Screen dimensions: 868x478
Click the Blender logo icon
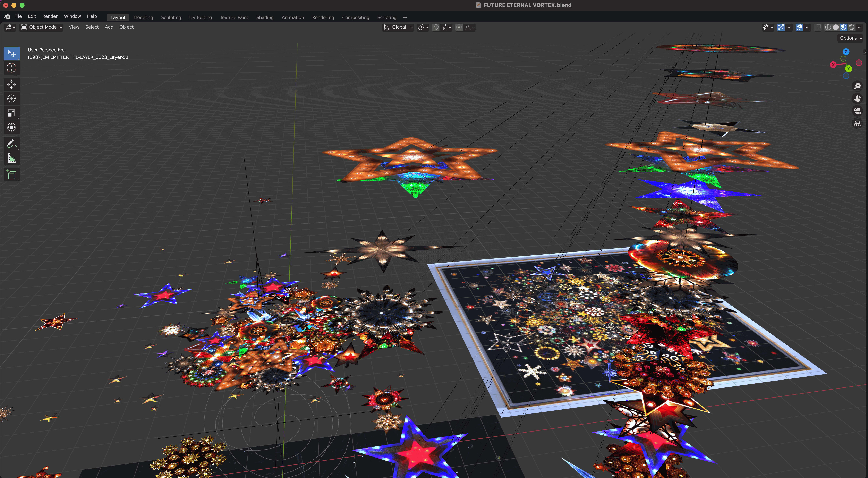click(7, 17)
